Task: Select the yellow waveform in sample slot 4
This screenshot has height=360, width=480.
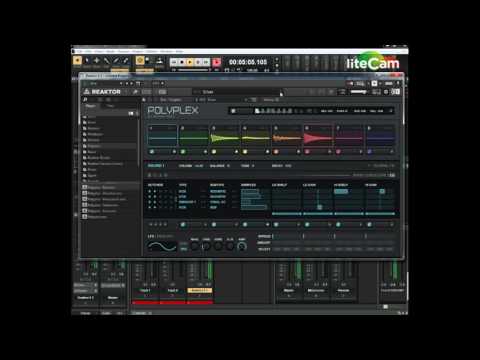Action: [256, 138]
